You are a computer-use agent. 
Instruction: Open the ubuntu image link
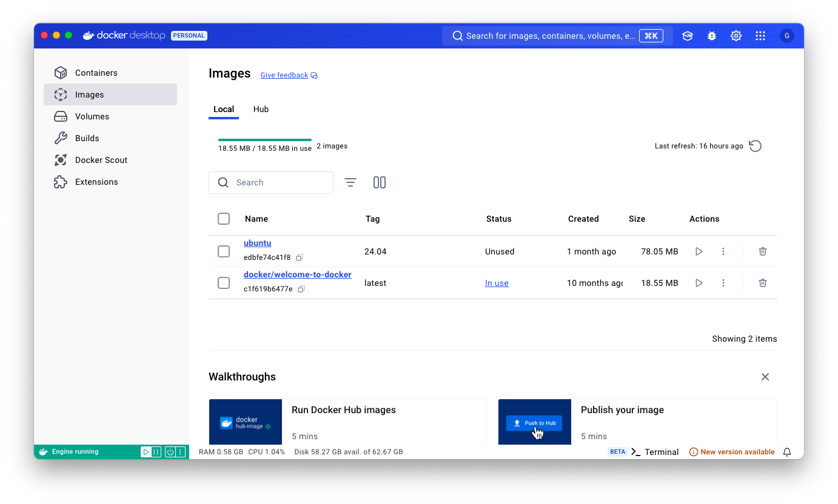258,243
